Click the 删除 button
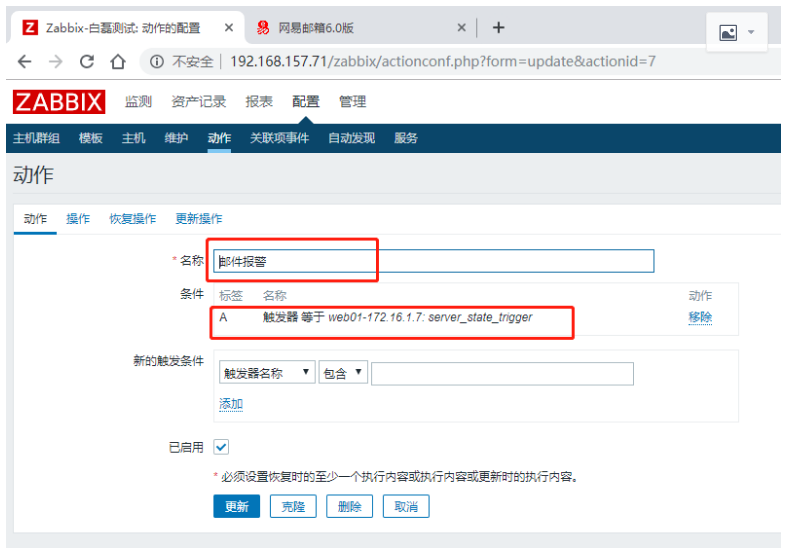 point(349,506)
